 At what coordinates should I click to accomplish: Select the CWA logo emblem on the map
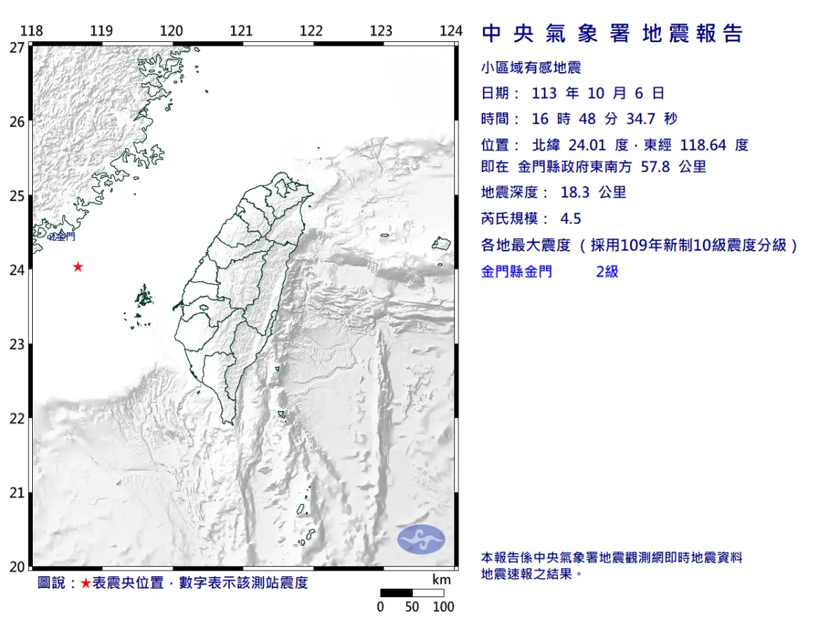421,539
